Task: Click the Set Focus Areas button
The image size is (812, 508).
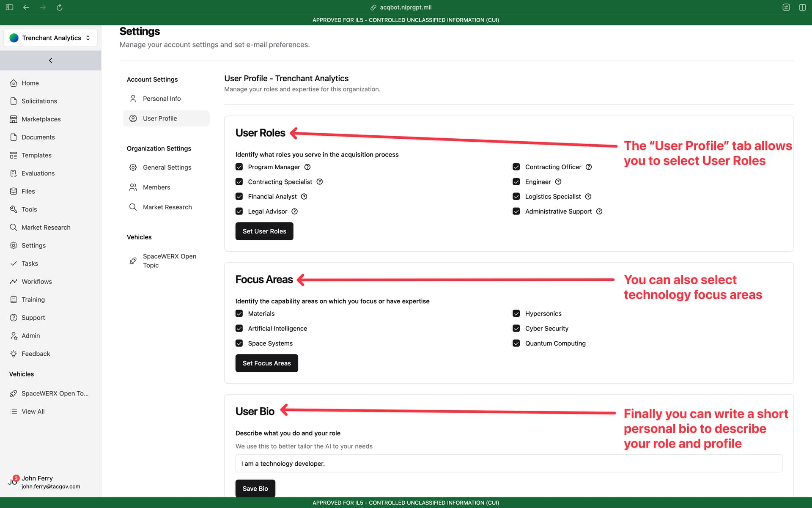Action: (267, 363)
